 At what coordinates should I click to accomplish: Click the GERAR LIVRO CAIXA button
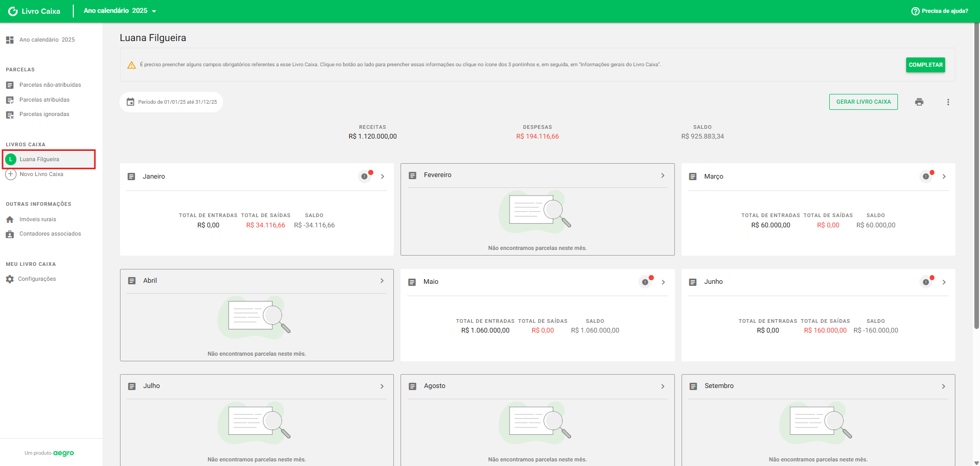pos(863,102)
